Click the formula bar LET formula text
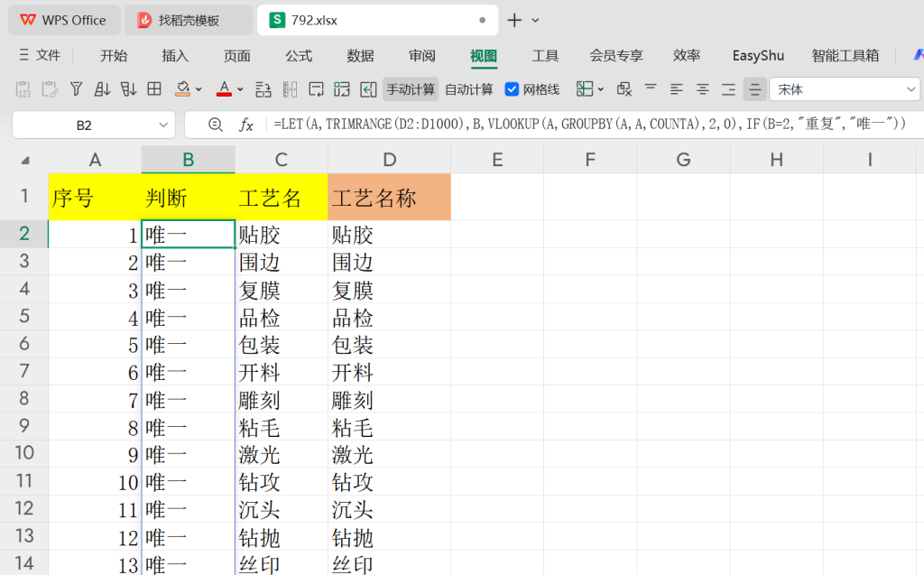 (589, 125)
